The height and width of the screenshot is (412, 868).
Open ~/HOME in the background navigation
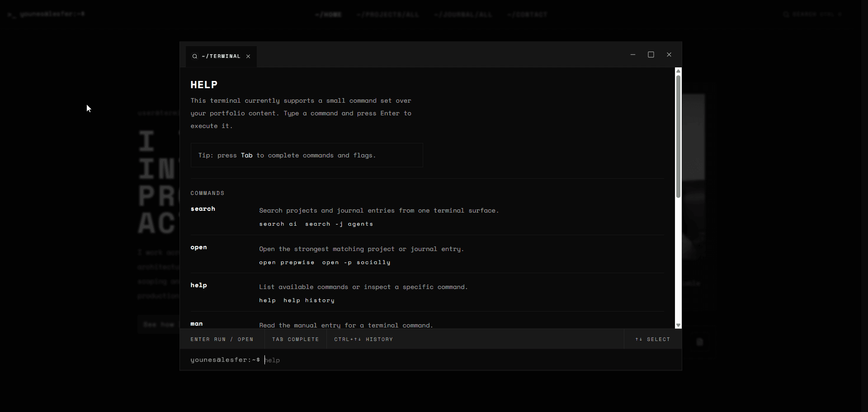click(329, 14)
